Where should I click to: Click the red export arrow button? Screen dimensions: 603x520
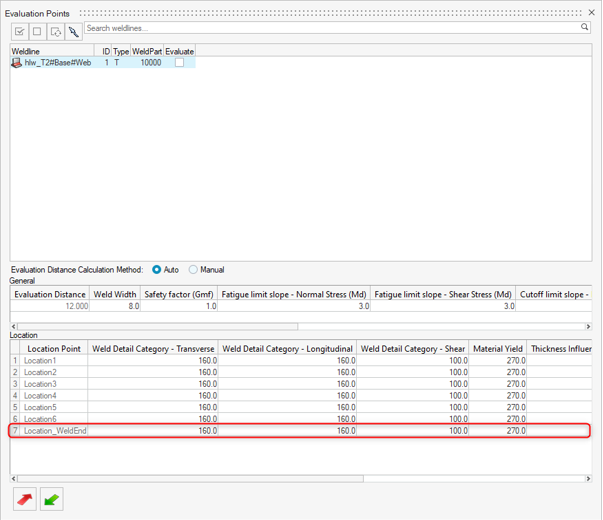[x=24, y=499]
